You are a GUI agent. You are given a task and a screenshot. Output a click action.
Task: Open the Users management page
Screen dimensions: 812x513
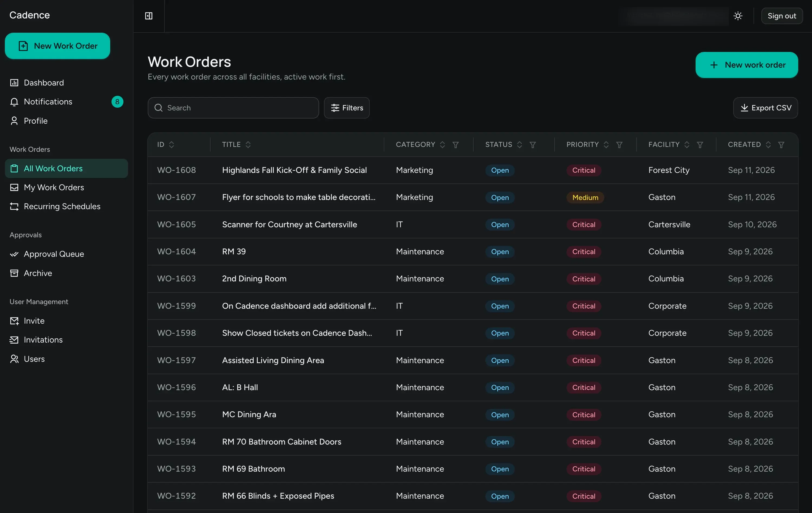[66, 359]
